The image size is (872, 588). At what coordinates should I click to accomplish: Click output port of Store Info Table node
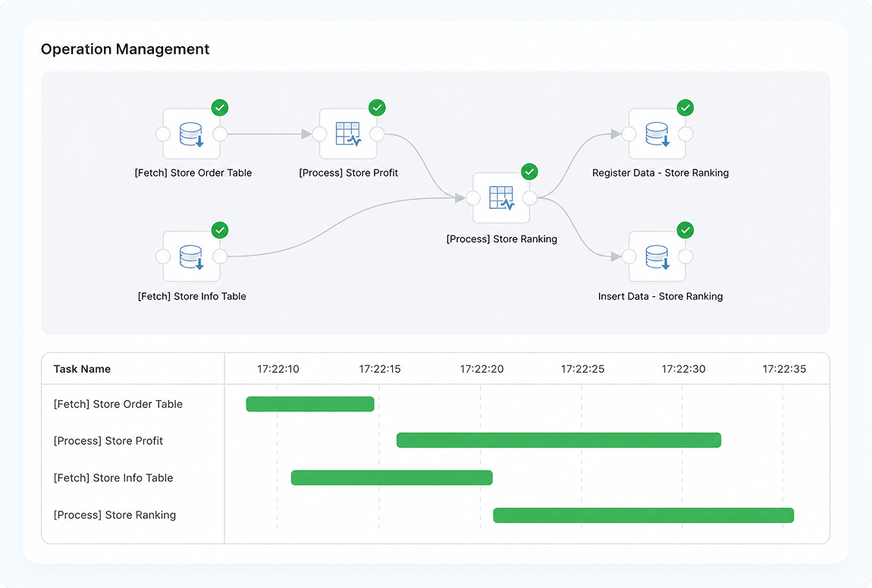[x=220, y=256]
